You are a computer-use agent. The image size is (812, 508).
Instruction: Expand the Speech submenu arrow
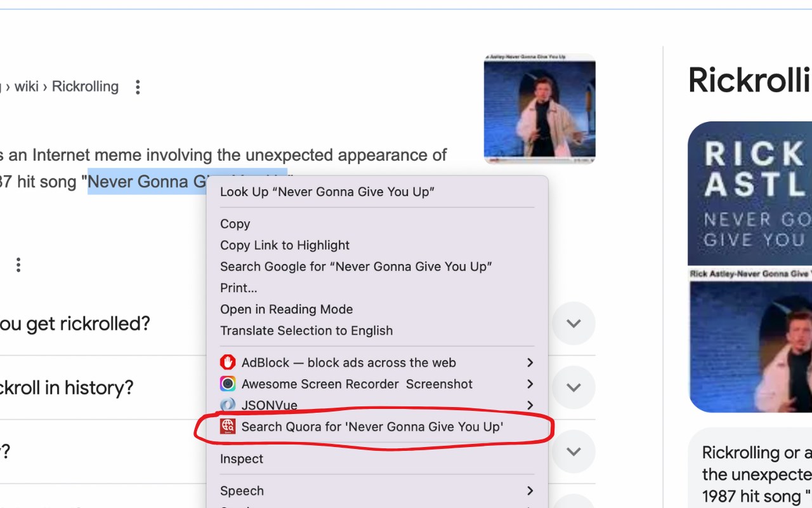(530, 491)
